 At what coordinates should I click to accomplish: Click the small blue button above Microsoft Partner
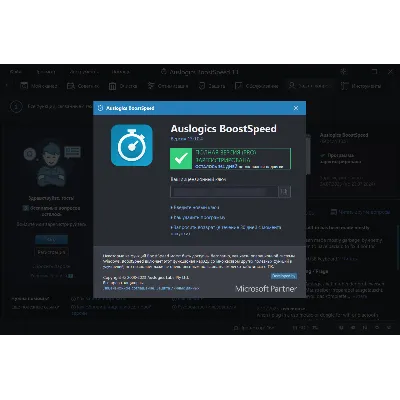click(x=283, y=276)
